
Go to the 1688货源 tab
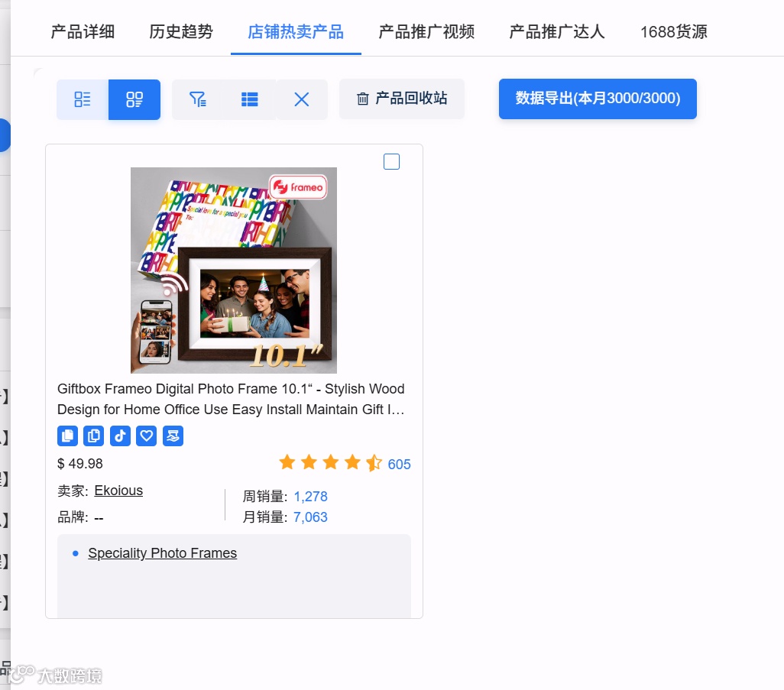pyautogui.click(x=673, y=31)
